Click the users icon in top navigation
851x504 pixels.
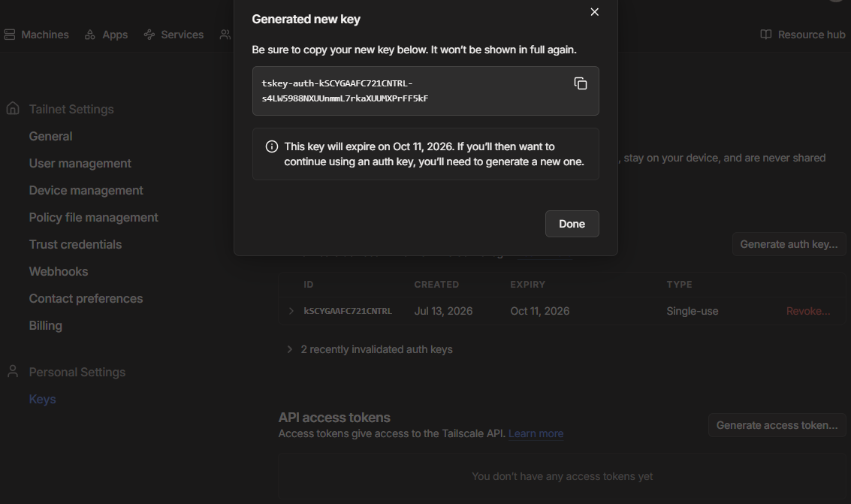point(225,35)
